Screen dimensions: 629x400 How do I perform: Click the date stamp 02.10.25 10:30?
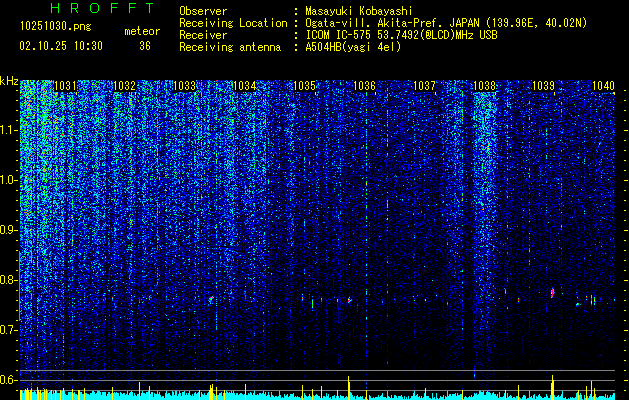pyautogui.click(x=61, y=46)
